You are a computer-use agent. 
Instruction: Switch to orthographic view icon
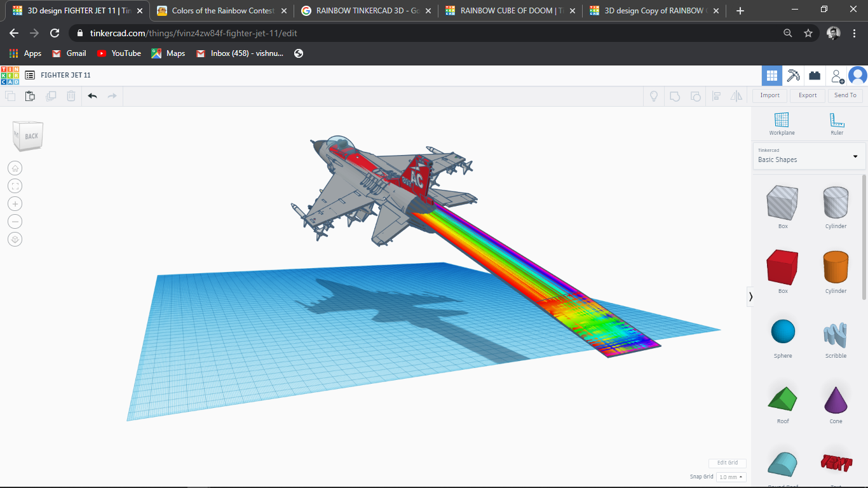tap(15, 239)
